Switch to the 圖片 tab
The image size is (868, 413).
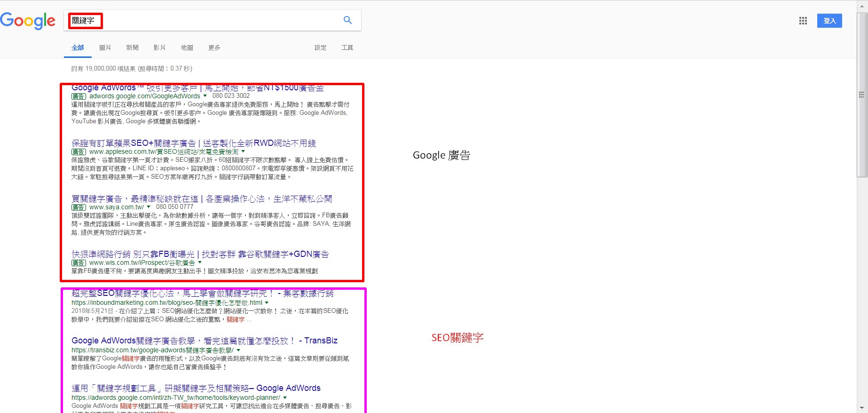tap(105, 48)
